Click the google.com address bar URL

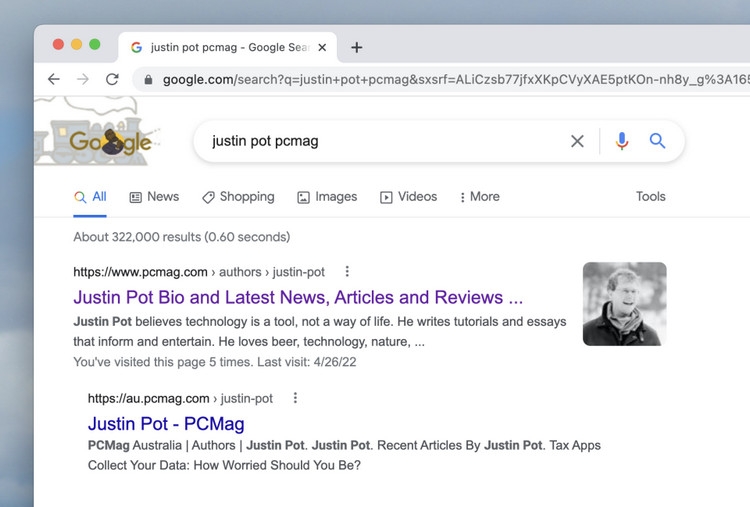(x=454, y=79)
